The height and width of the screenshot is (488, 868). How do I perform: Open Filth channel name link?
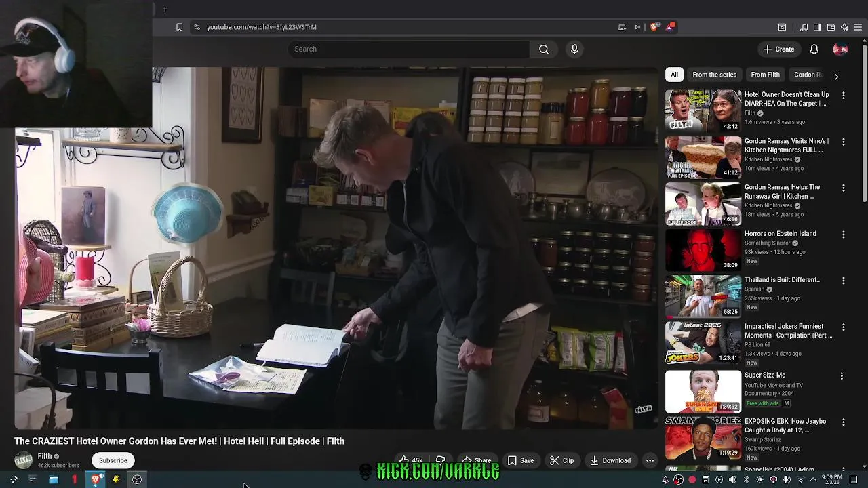[45, 456]
